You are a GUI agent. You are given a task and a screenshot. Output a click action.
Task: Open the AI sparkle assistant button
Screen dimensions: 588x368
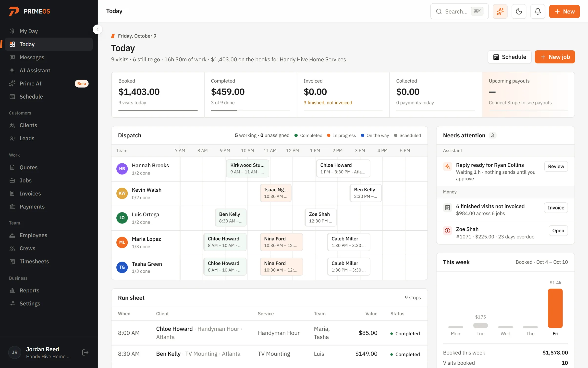coord(500,11)
